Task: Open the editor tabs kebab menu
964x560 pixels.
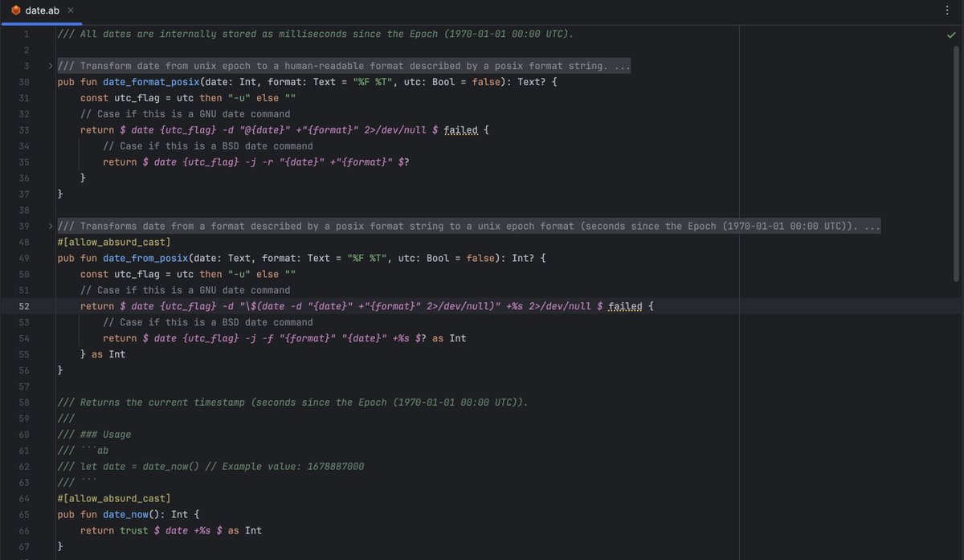Action: (x=948, y=10)
